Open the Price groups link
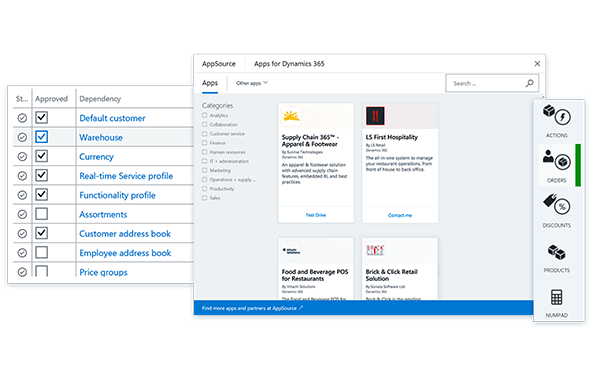The image size is (594, 366). 103,272
